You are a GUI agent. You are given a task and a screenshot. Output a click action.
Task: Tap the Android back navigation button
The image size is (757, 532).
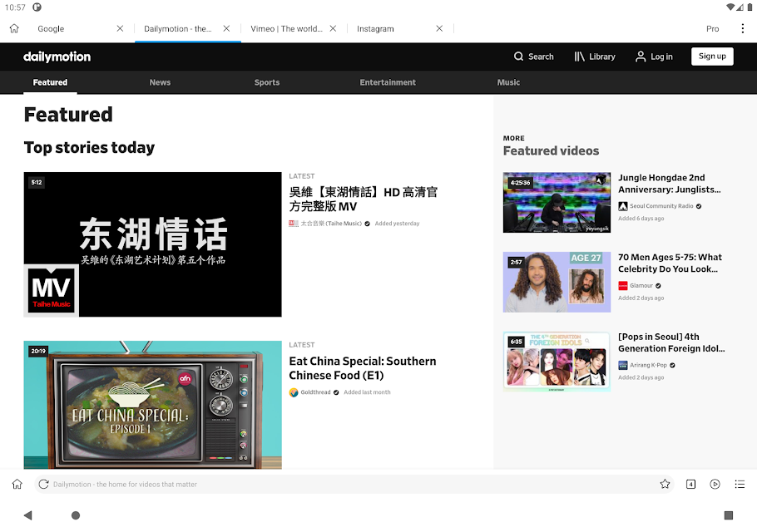[x=28, y=515]
